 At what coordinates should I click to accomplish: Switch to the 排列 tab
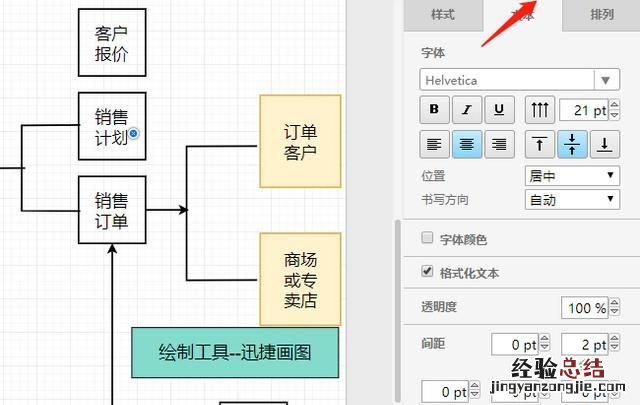click(x=602, y=15)
